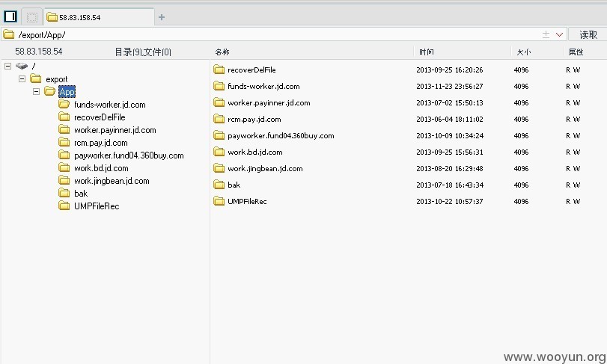The width and height of the screenshot is (607, 364).
Task: Switch to the 58.83.158.54 tab
Action: click(99, 17)
